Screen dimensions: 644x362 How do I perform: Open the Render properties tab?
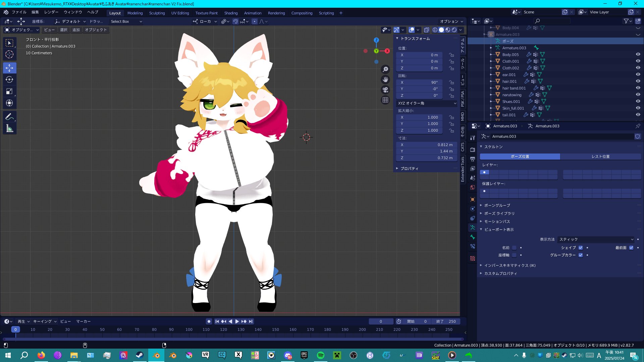point(473,149)
